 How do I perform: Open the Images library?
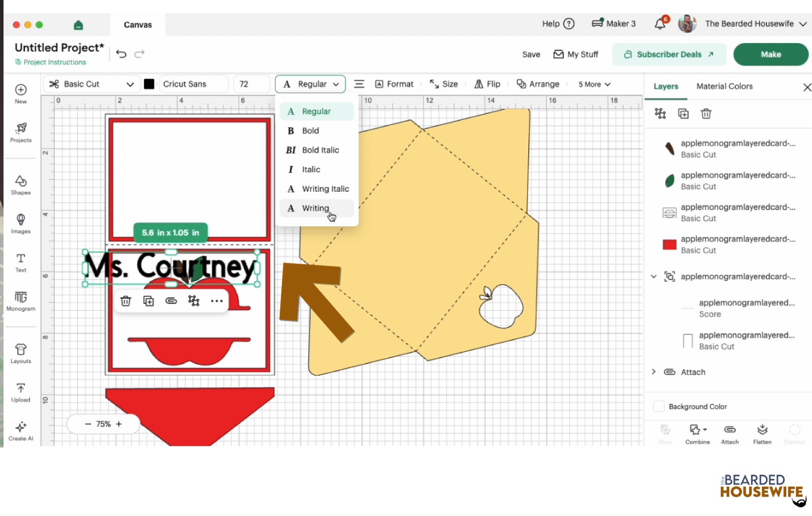[21, 224]
